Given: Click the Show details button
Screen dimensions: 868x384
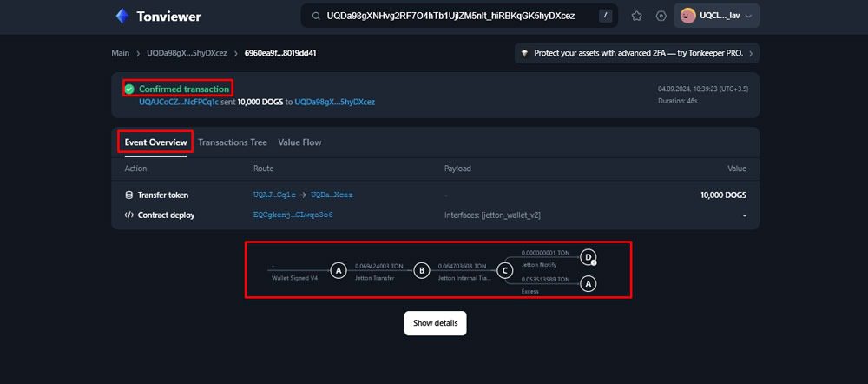Looking at the screenshot, I should click(x=435, y=323).
